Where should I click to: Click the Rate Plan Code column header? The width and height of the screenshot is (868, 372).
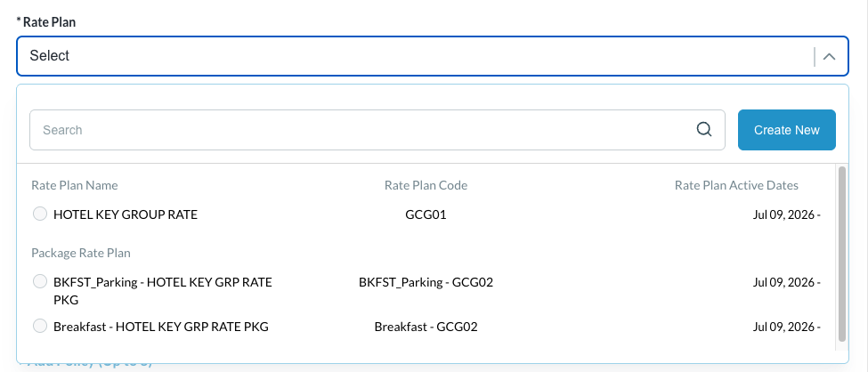(x=426, y=185)
